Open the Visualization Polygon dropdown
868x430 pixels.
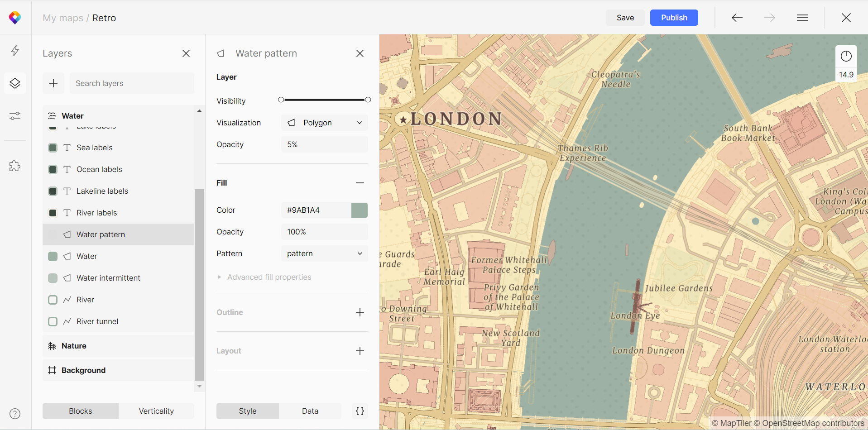324,123
